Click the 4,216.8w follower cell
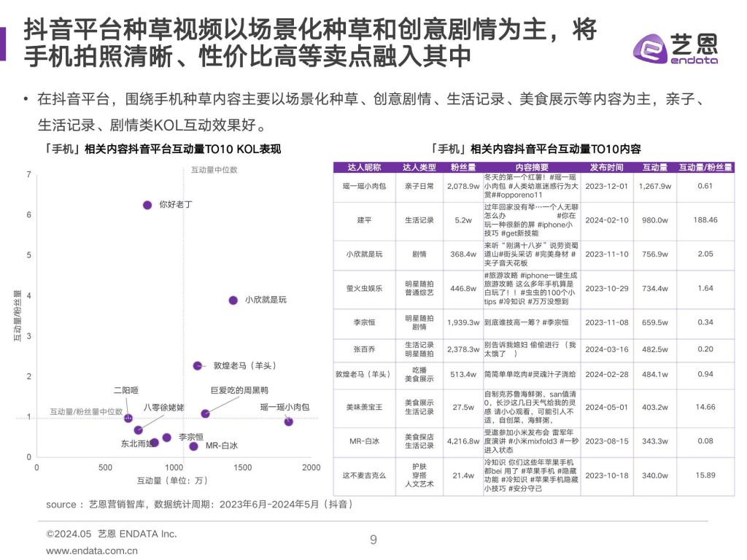Screen dimensions: 747x560 (x=463, y=441)
